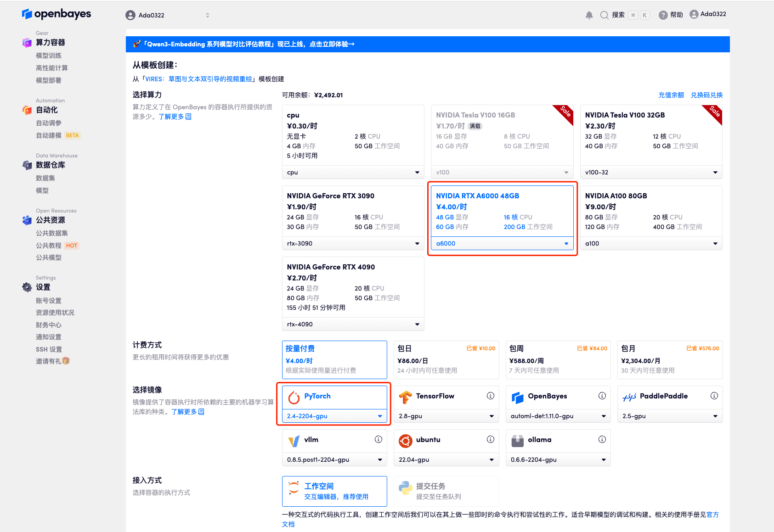Screen dimensions: 774x532
Task: Click the Qwen3-Embedding announcement banner
Action: tap(248, 44)
